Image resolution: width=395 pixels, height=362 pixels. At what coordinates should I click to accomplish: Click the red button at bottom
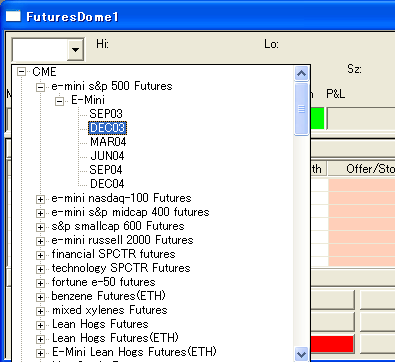[x=332, y=344]
